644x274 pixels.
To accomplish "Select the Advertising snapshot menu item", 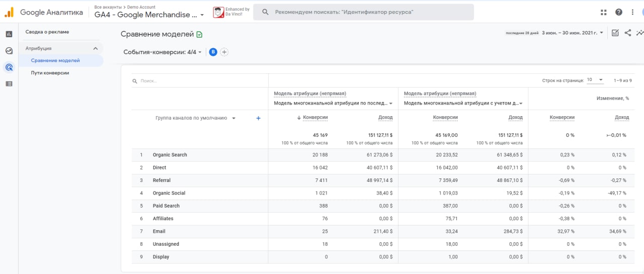I will (x=47, y=32).
